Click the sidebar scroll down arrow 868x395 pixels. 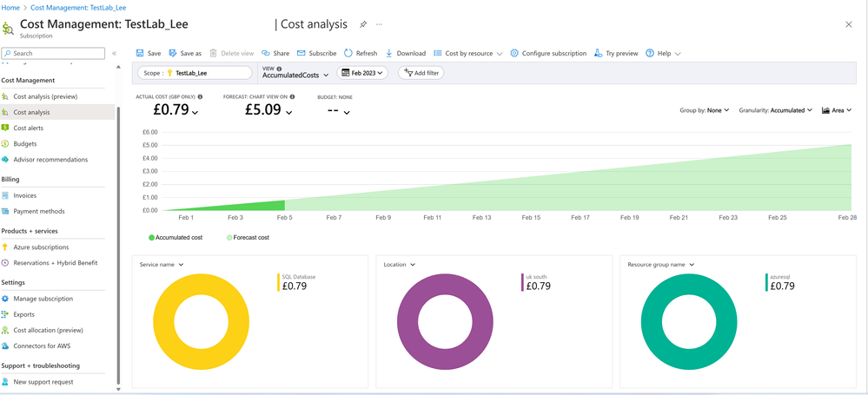pyautogui.click(x=118, y=389)
